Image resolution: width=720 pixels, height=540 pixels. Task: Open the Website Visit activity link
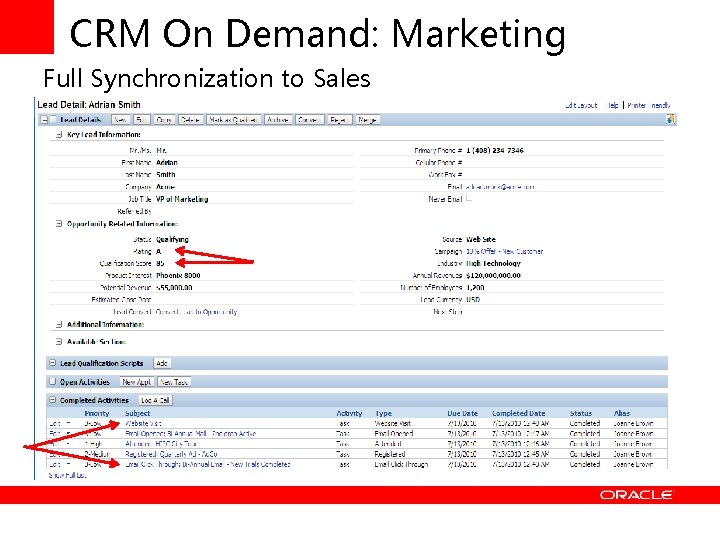point(143,423)
